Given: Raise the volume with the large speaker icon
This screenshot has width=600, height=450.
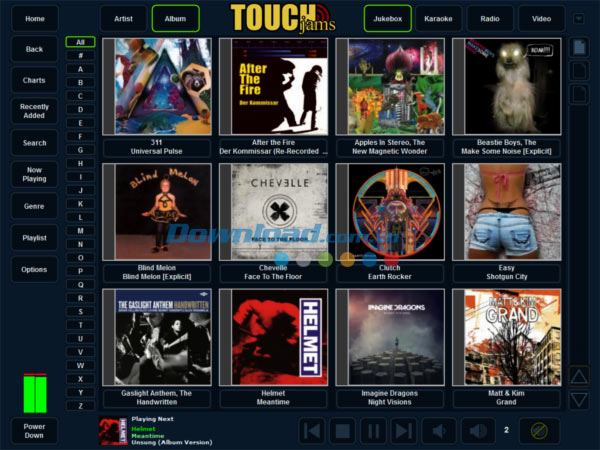Looking at the screenshot, I should [477, 431].
